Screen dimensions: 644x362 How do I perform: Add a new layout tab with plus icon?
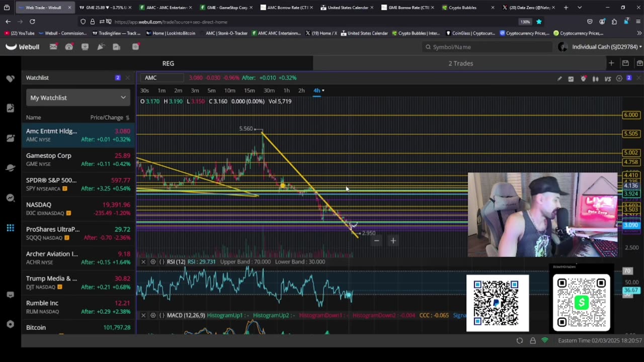pyautogui.click(x=611, y=63)
